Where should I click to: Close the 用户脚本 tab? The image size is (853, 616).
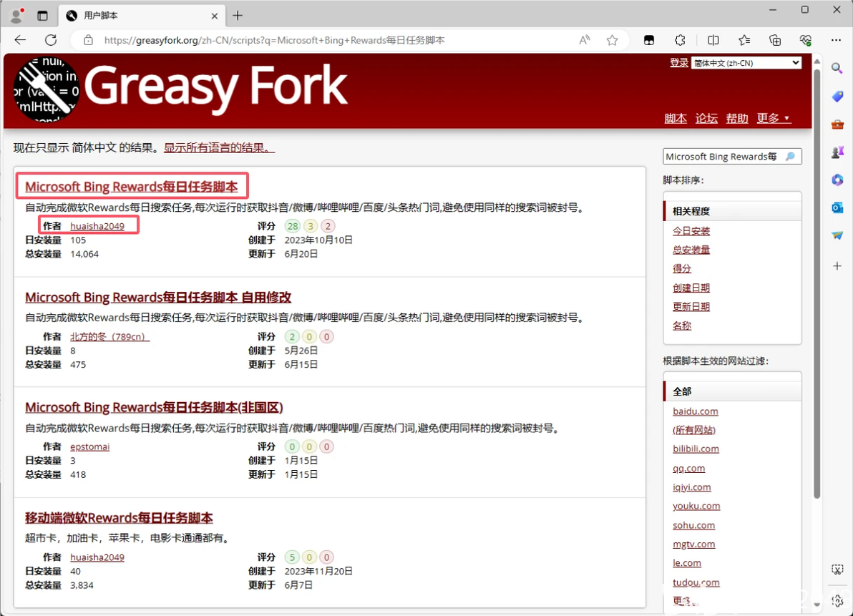[x=215, y=16]
